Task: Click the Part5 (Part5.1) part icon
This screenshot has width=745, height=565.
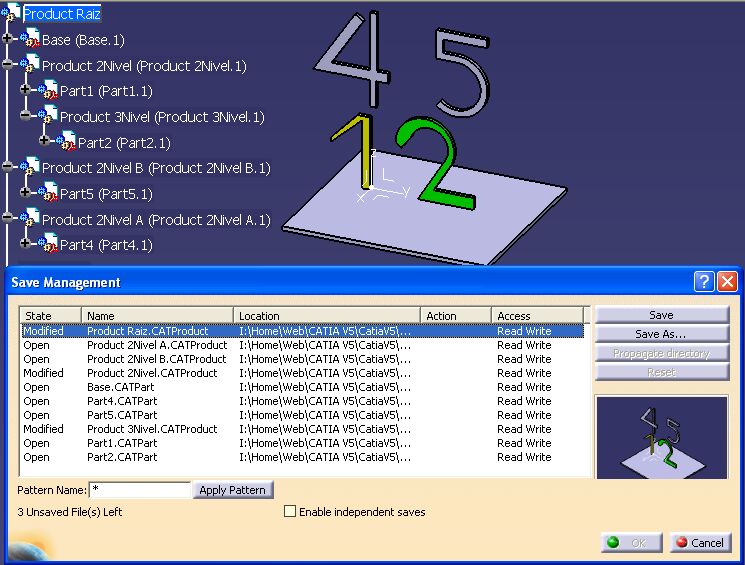Action: click(x=48, y=192)
